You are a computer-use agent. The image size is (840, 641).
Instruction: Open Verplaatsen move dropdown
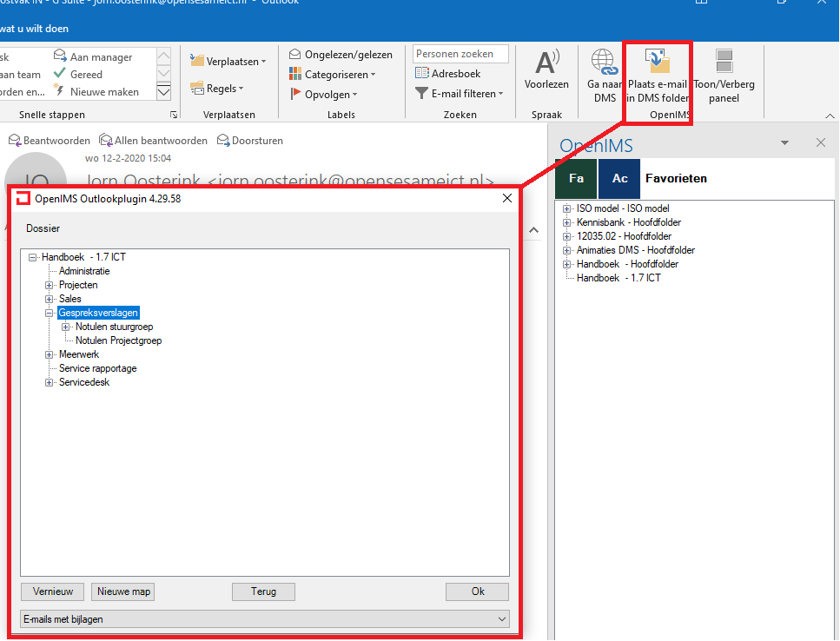coord(228,61)
